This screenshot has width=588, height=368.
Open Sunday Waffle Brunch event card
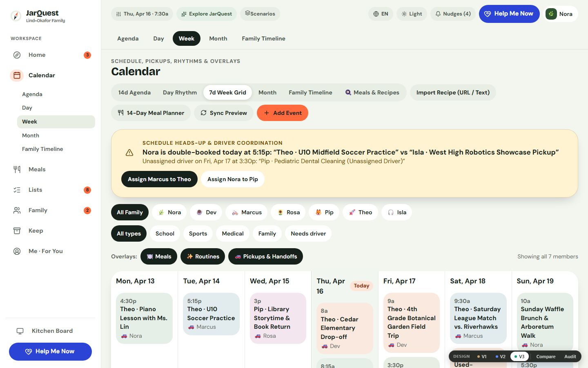point(545,322)
